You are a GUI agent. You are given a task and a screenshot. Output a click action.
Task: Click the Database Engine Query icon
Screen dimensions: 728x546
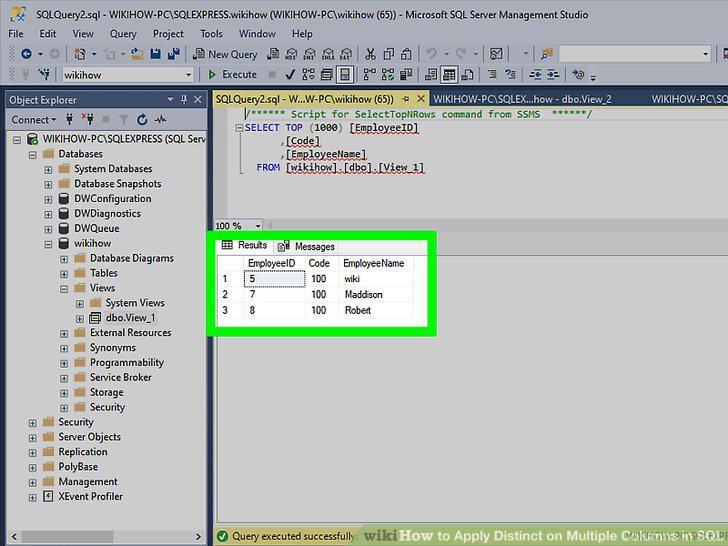[273, 54]
